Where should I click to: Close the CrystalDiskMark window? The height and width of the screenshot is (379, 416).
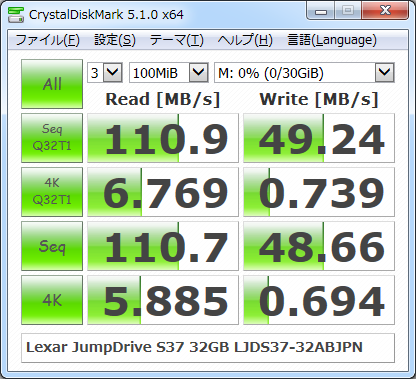point(385,11)
